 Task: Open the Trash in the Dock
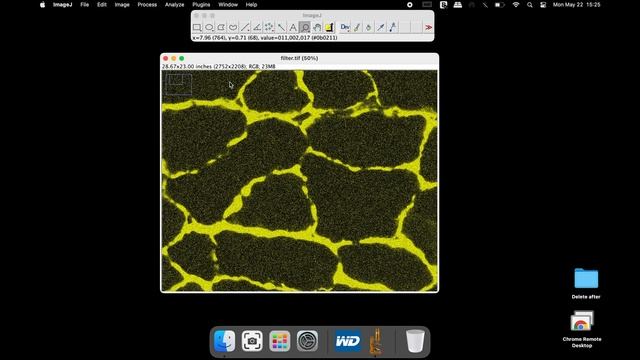[x=415, y=341]
